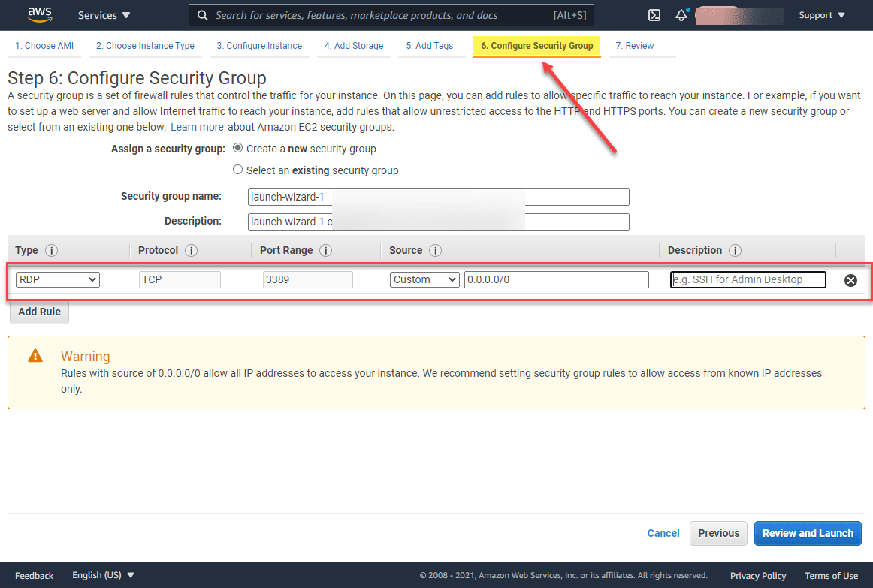This screenshot has width=873, height=588.
Task: Click the Add Rule button
Action: tap(40, 312)
